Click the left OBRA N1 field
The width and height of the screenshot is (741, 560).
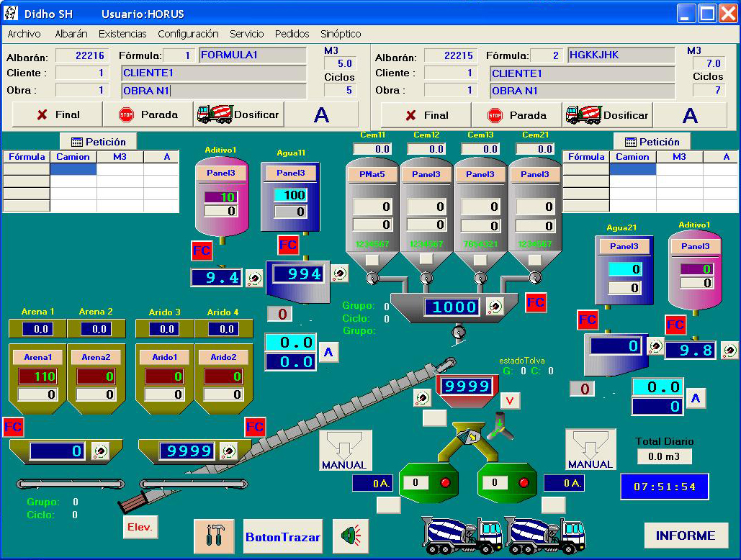[214, 91]
